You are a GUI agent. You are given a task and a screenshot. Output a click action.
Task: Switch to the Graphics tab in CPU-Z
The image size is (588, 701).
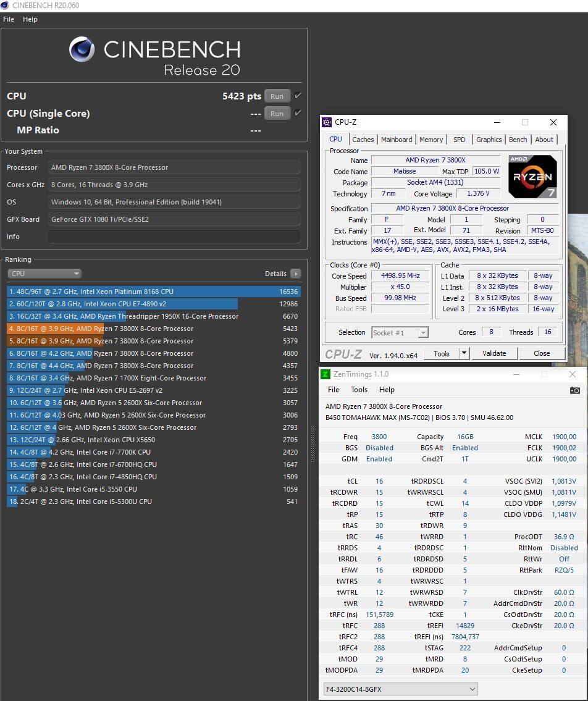tap(489, 140)
